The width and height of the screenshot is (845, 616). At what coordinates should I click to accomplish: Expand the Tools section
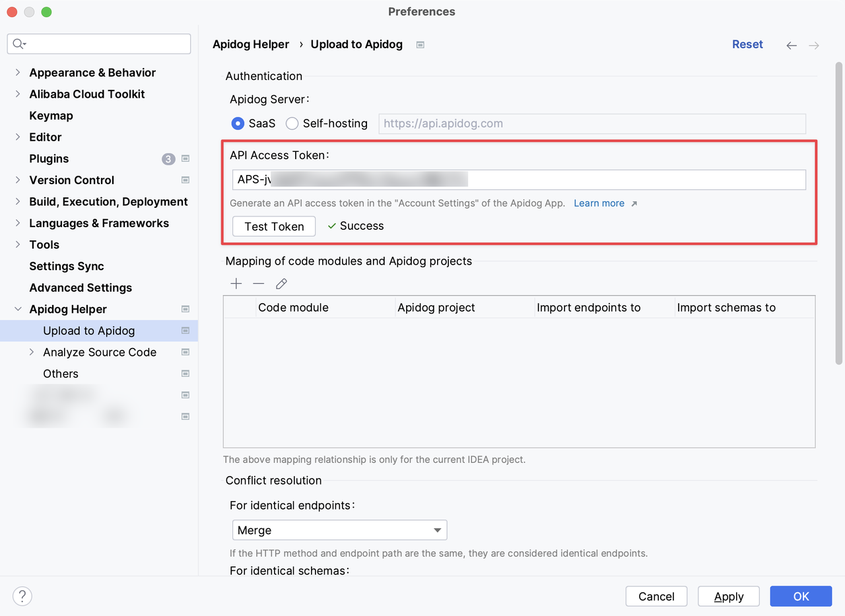click(17, 244)
